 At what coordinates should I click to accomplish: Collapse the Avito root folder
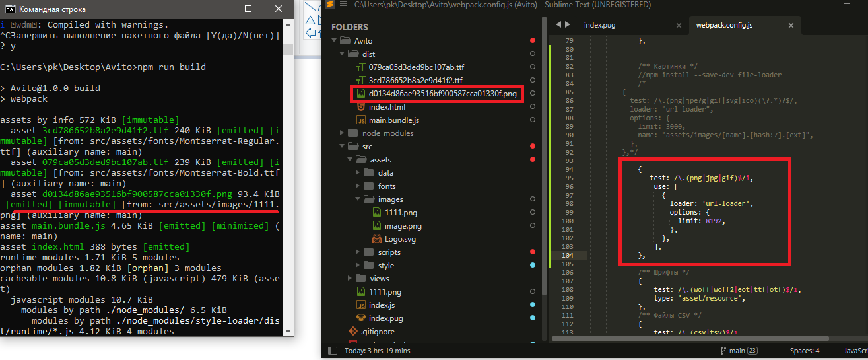(x=334, y=41)
